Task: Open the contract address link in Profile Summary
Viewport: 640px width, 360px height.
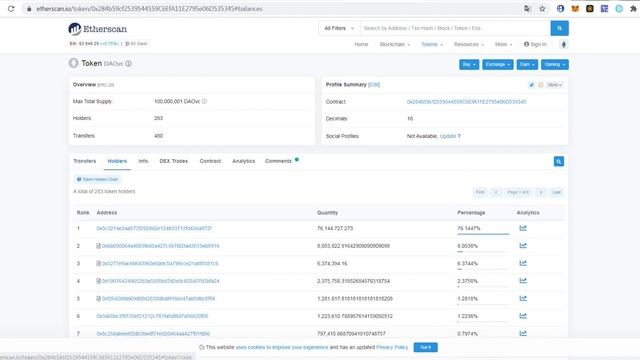Action: click(466, 102)
